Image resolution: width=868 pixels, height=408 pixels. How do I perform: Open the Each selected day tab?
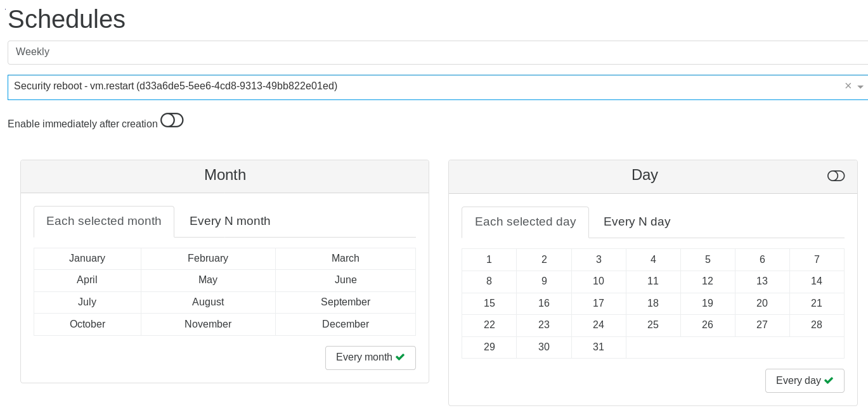525,222
